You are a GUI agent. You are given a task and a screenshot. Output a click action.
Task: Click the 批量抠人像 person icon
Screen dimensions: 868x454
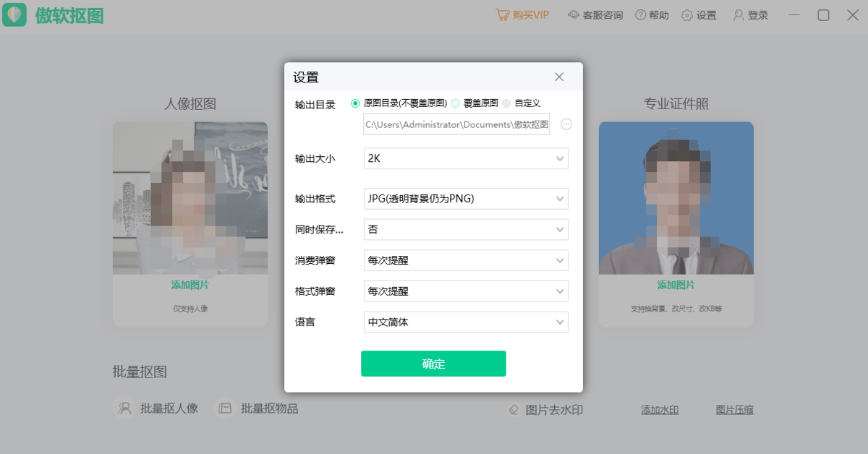125,408
